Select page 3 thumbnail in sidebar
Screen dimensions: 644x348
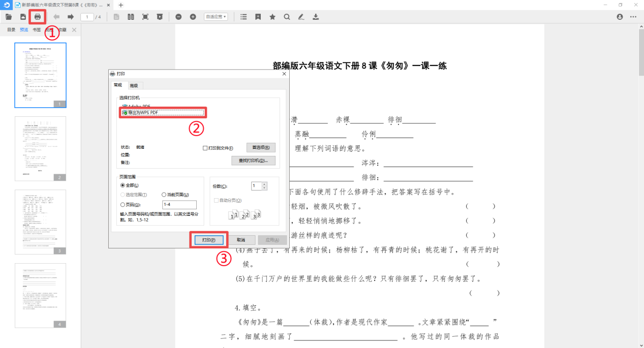coord(40,222)
